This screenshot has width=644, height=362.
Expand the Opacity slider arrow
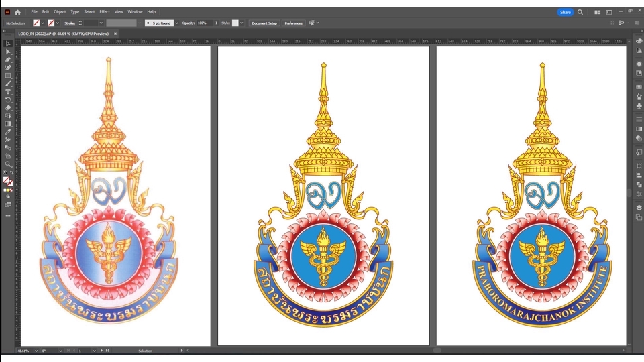[217, 23]
